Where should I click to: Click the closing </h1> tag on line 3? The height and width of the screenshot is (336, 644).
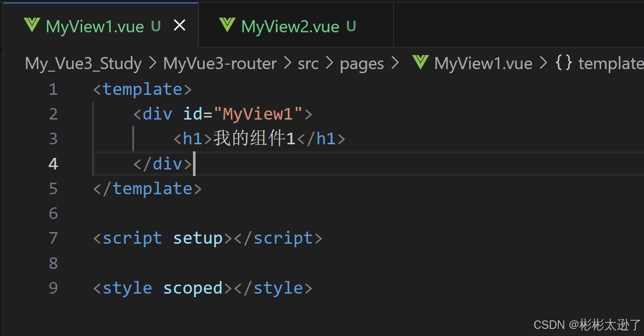[x=320, y=139]
